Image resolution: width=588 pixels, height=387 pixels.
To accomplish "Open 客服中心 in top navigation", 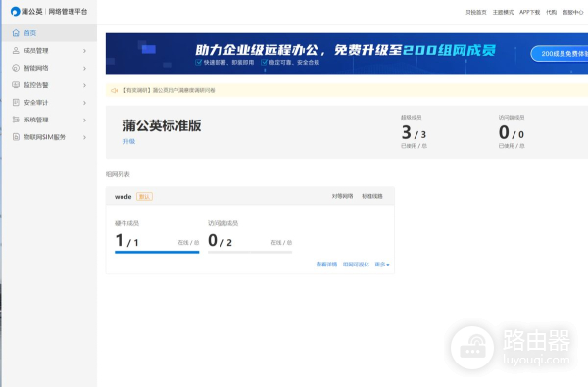I will 572,12.
